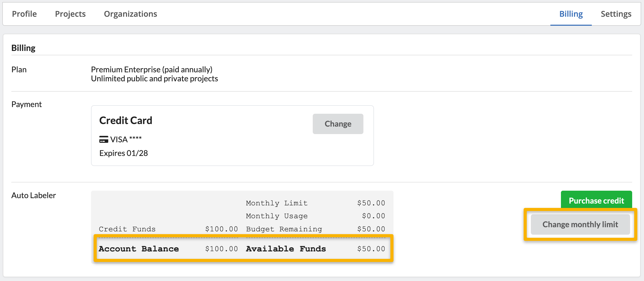Click the Expires 01/28 text
This screenshot has width=644, height=281.
[123, 153]
